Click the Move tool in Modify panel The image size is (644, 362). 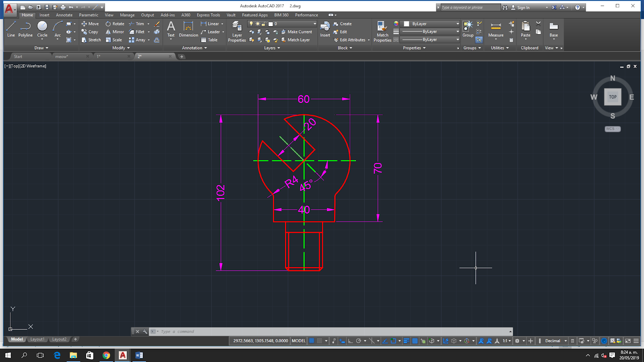[91, 23]
